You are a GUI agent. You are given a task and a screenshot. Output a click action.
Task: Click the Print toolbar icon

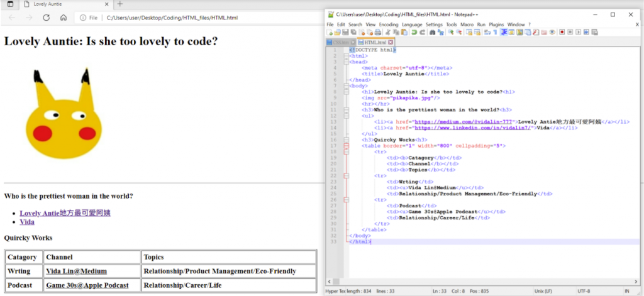click(377, 32)
